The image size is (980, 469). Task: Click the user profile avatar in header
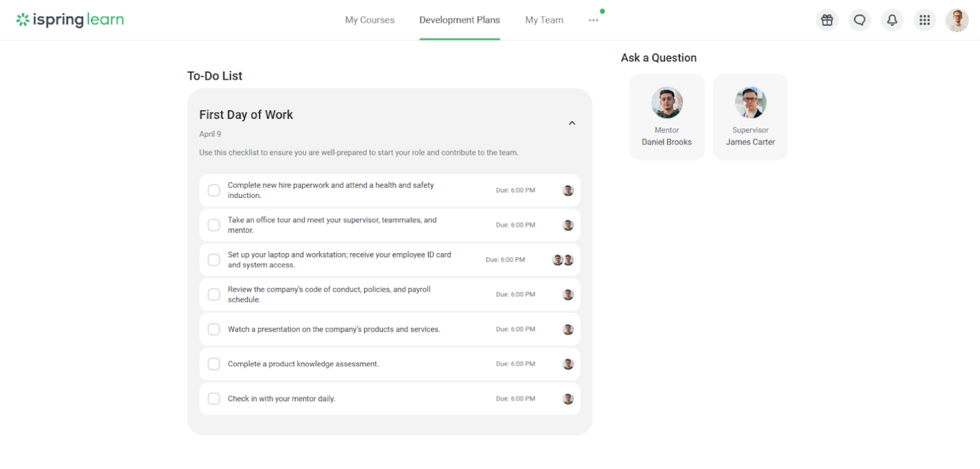(956, 20)
